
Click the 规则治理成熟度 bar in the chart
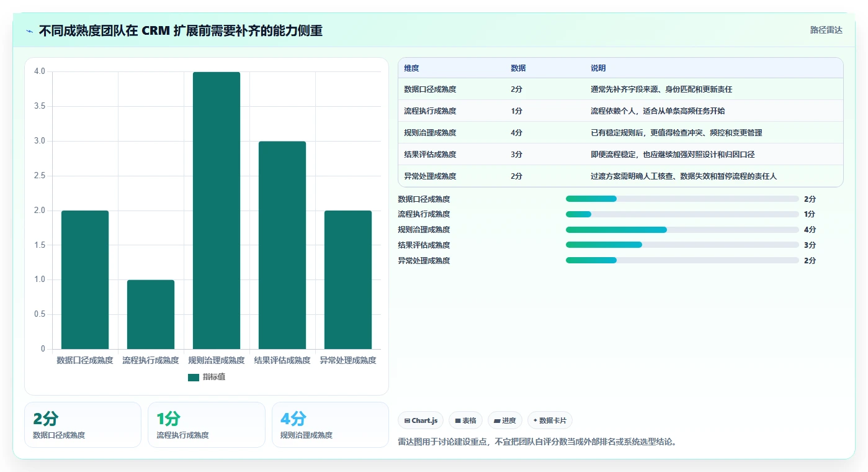click(217, 211)
